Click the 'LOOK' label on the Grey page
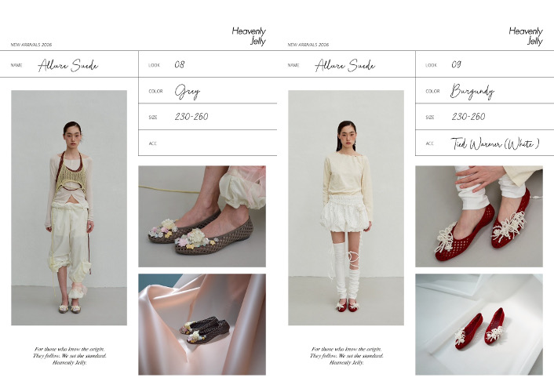554x392 pixels. click(154, 65)
